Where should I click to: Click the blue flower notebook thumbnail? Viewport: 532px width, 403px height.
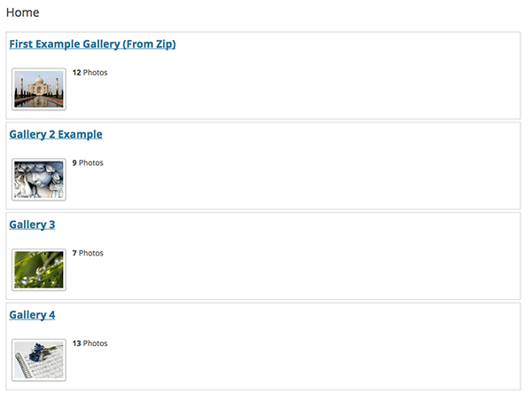(x=39, y=360)
